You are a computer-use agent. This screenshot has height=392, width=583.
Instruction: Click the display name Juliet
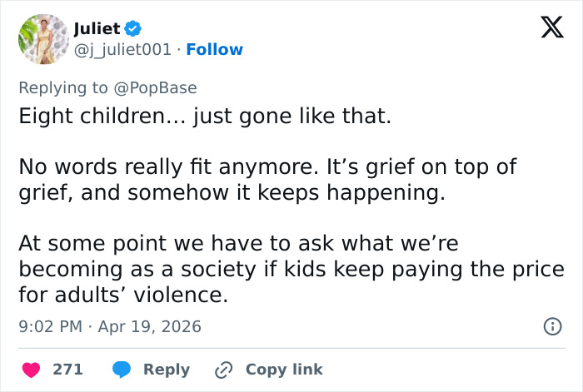(97, 29)
